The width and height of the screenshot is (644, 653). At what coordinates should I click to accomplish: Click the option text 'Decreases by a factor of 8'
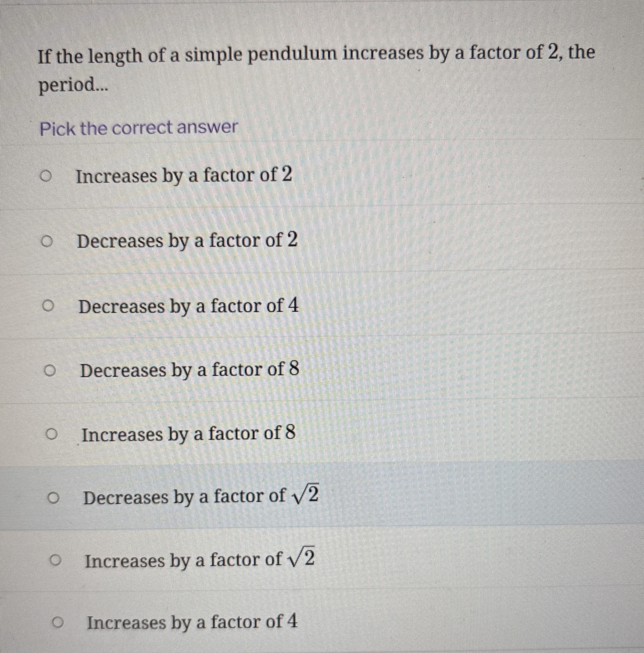click(x=189, y=370)
